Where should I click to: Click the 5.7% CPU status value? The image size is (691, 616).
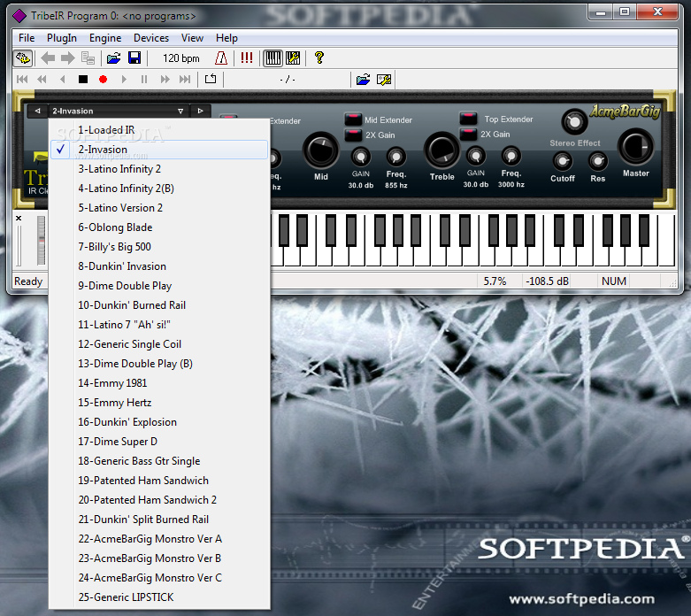(x=495, y=281)
